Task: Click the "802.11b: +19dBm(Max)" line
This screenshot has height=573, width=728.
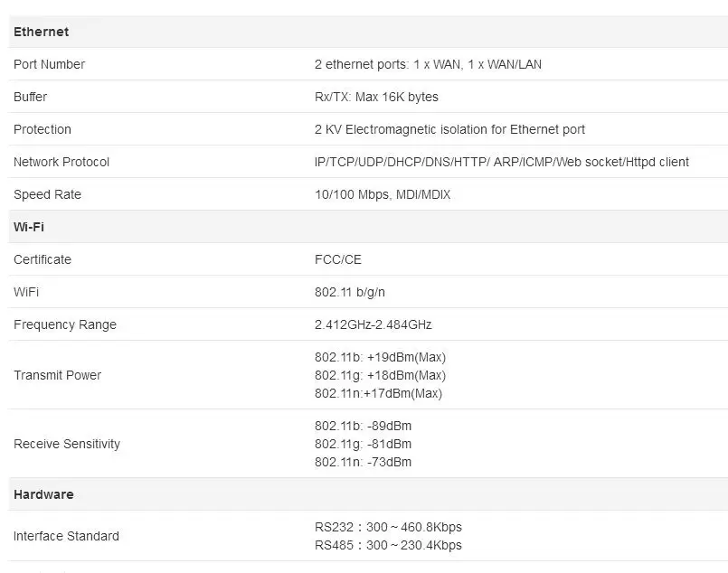Action: (380, 357)
